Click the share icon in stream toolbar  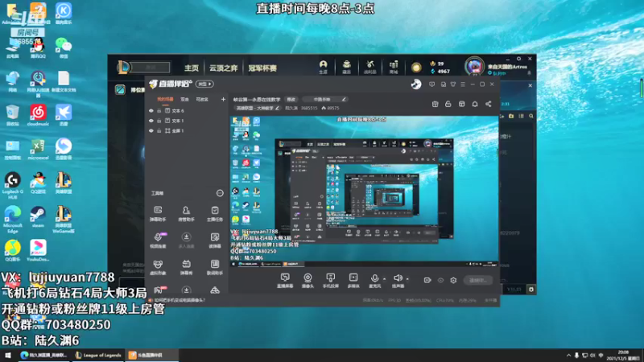(x=489, y=105)
